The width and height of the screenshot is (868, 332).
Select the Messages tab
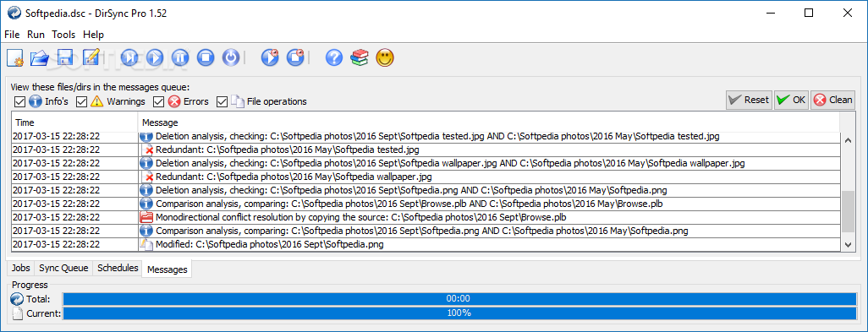168,269
